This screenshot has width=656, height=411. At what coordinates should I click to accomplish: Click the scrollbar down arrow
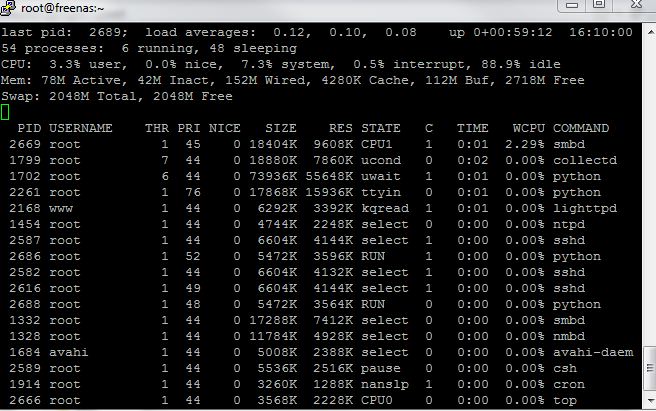pyautogui.click(x=651, y=401)
